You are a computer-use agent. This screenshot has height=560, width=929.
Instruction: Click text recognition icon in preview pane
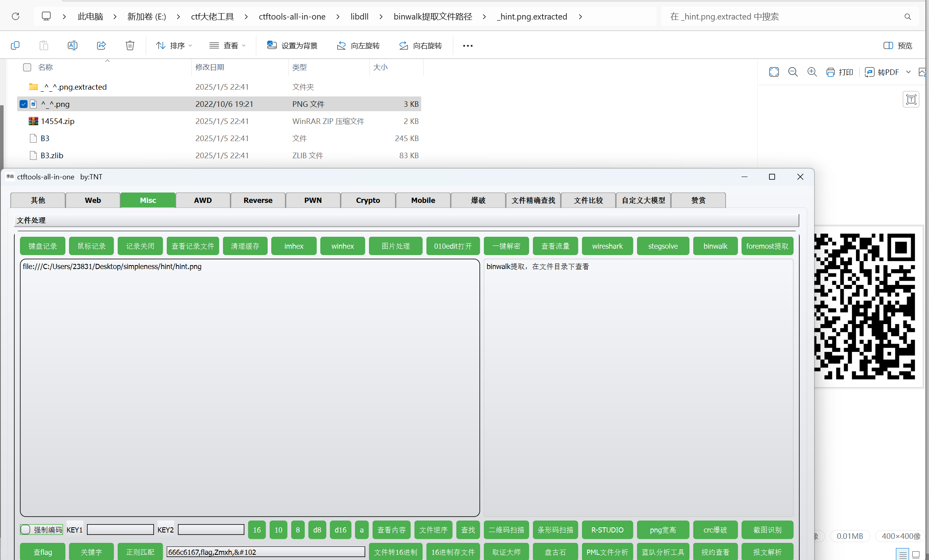[911, 100]
